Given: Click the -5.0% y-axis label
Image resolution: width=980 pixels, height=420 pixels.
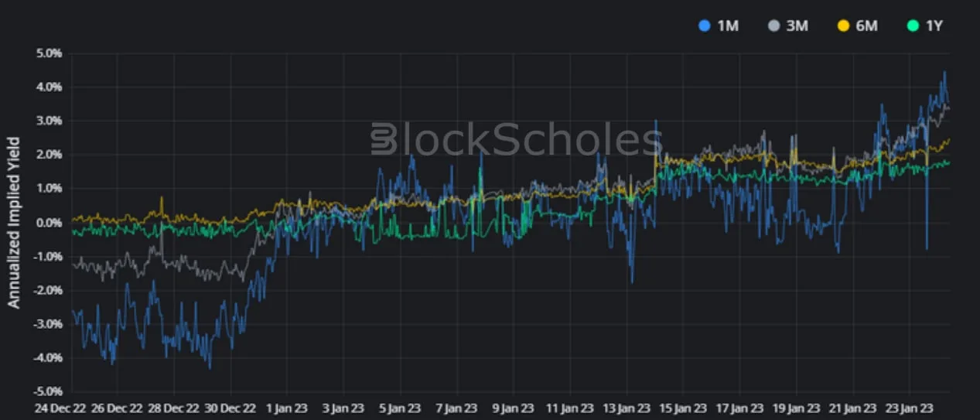Looking at the screenshot, I should [x=48, y=391].
